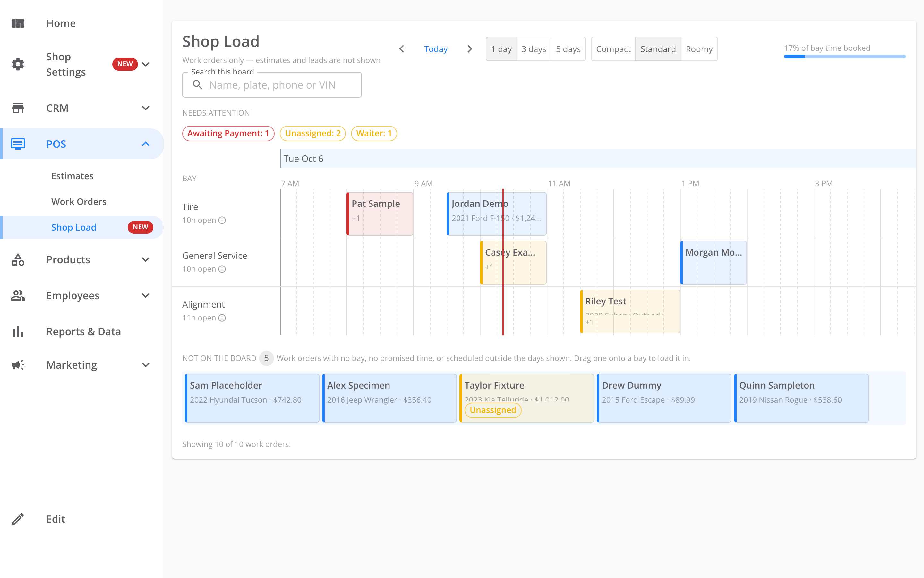Open info icon for General Service bay

[x=222, y=269]
